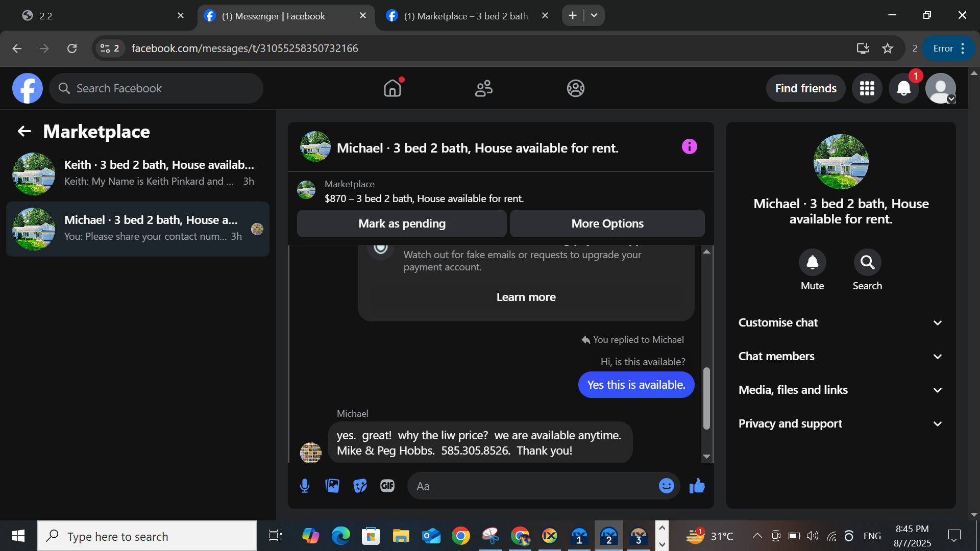Record a voice clip with microphone icon
The image size is (980, 551).
click(x=305, y=486)
